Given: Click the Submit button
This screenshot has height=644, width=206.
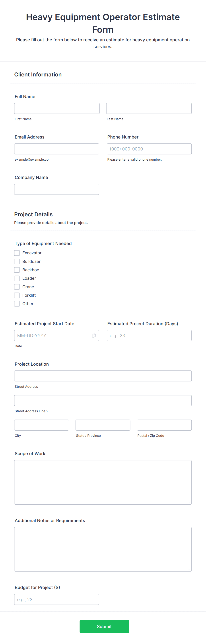Looking at the screenshot, I should [104, 626].
